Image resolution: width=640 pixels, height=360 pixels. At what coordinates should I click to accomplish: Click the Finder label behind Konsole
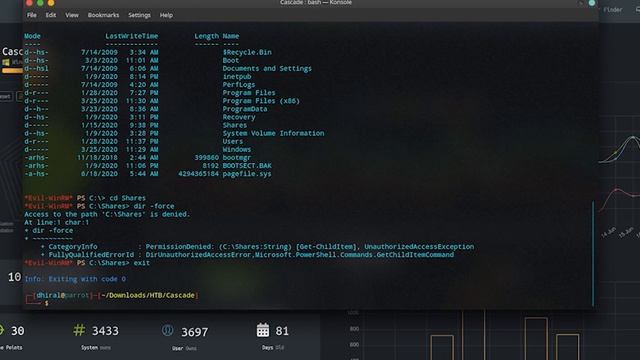click(x=613, y=9)
